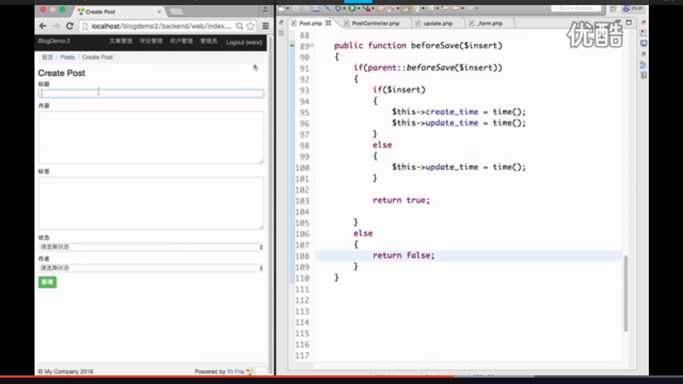Click 'update_time' on line 100
Image resolution: width=683 pixels, height=384 pixels.
click(451, 167)
